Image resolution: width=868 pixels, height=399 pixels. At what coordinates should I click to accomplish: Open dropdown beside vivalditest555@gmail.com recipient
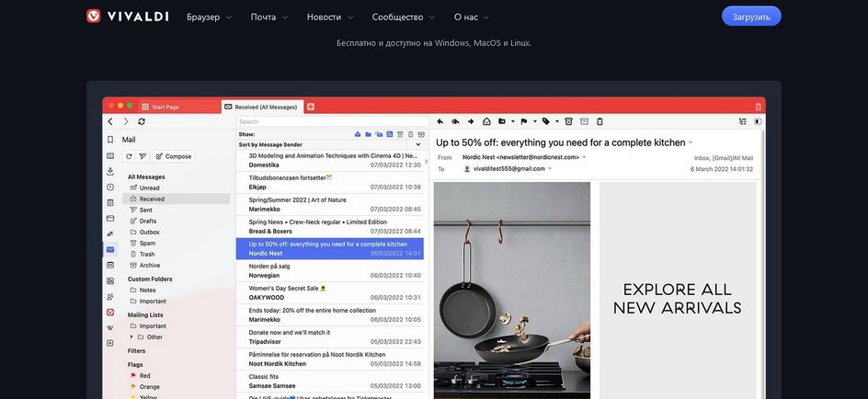click(550, 169)
